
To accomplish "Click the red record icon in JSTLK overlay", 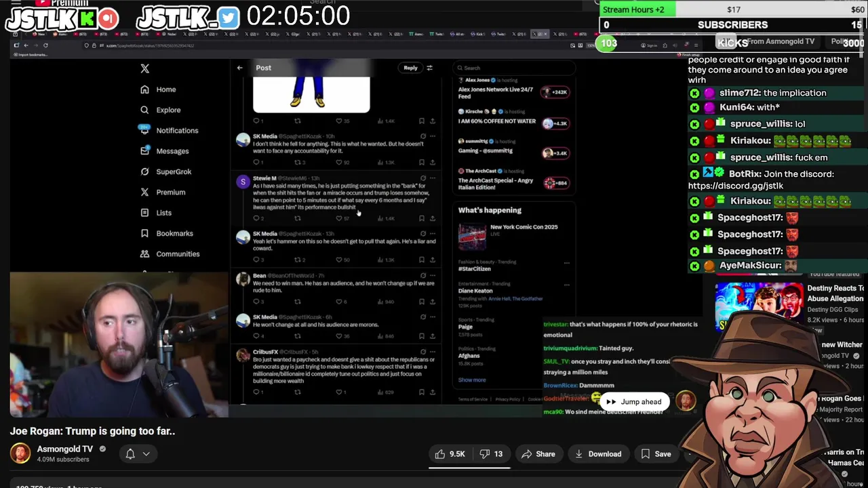I will point(108,19).
